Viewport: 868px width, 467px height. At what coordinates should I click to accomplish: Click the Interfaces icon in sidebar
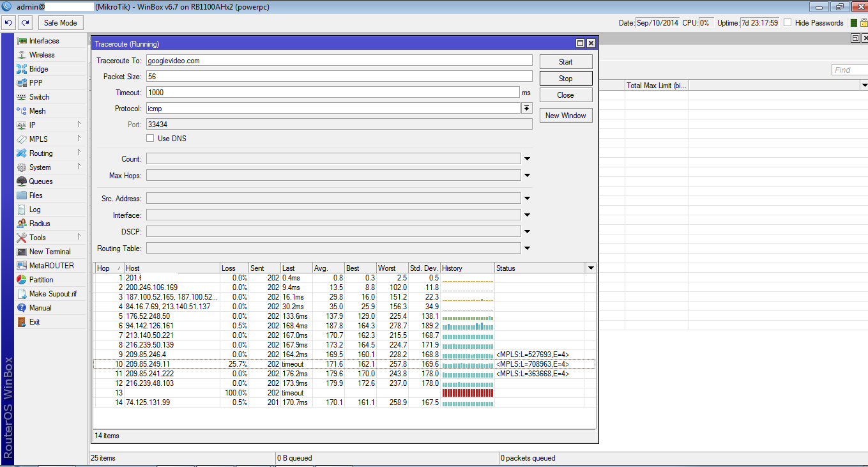[x=22, y=41]
